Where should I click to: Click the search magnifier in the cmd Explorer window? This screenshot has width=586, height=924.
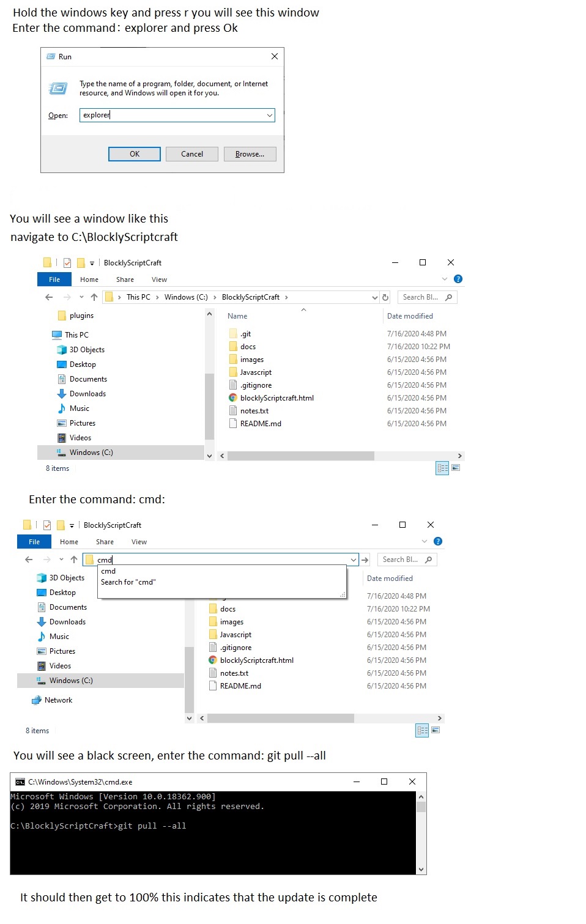coord(428,560)
